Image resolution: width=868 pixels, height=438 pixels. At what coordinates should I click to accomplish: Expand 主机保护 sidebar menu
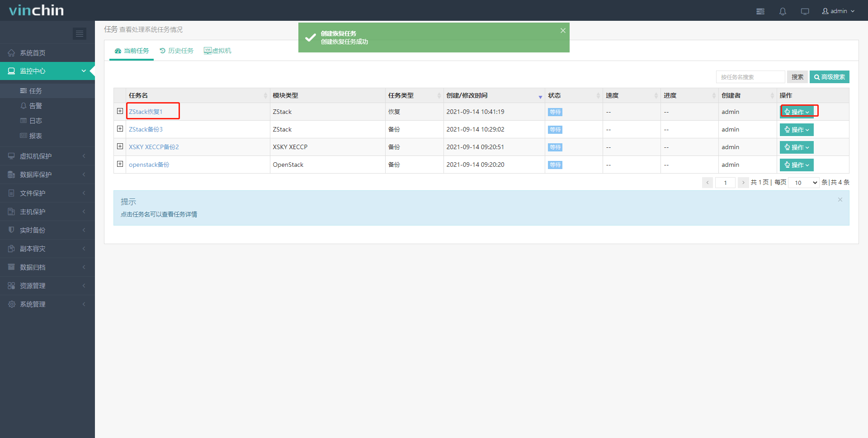point(47,212)
